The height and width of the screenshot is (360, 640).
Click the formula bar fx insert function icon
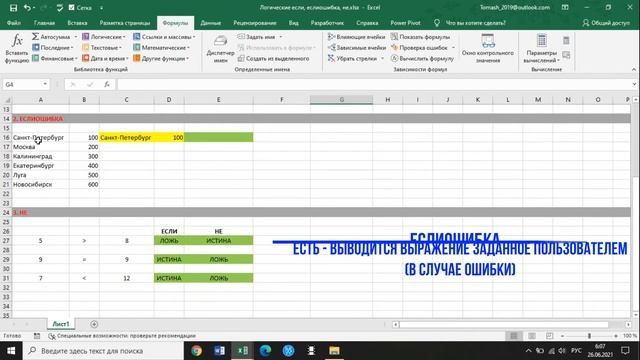point(107,84)
